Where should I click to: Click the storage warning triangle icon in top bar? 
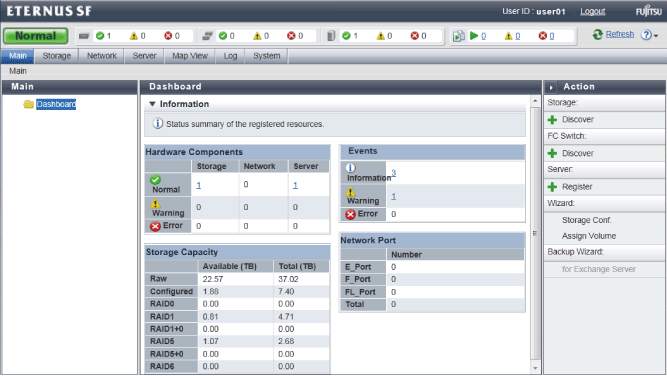pos(134,36)
